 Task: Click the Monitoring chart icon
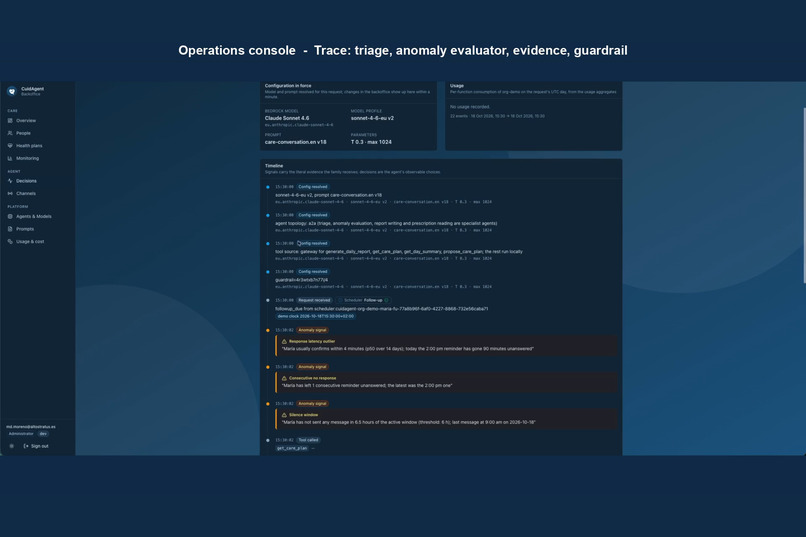[x=10, y=158]
